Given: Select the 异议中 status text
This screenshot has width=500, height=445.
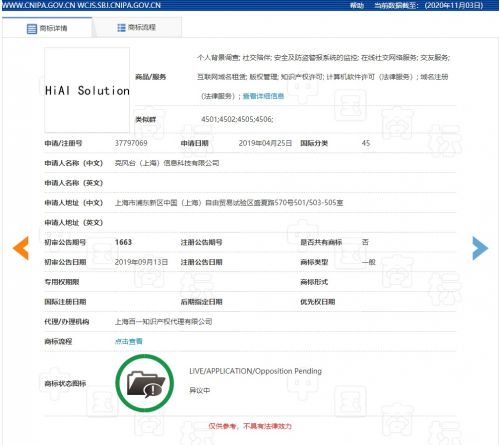Looking at the screenshot, I should [200, 390].
